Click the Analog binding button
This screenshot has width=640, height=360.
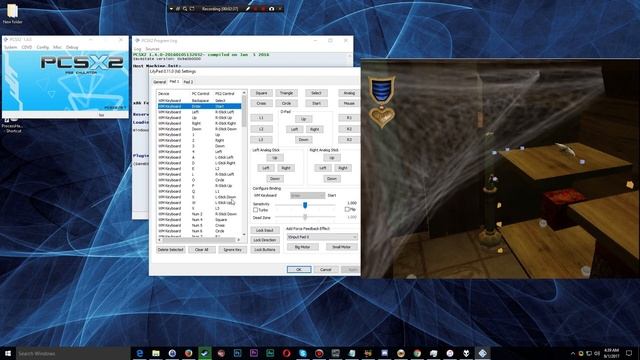tap(349, 93)
